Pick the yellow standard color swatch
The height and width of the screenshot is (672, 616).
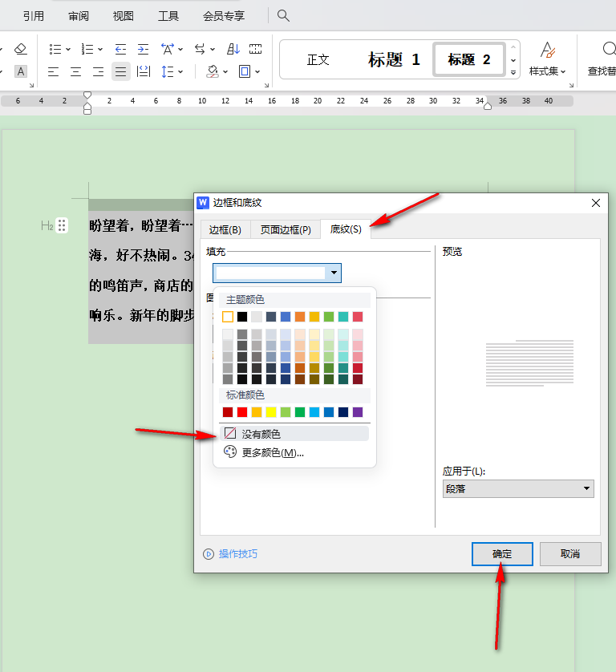(271, 412)
